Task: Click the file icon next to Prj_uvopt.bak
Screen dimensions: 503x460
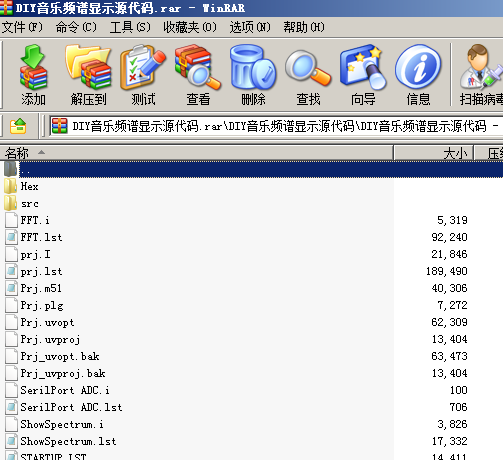Action: (11, 356)
